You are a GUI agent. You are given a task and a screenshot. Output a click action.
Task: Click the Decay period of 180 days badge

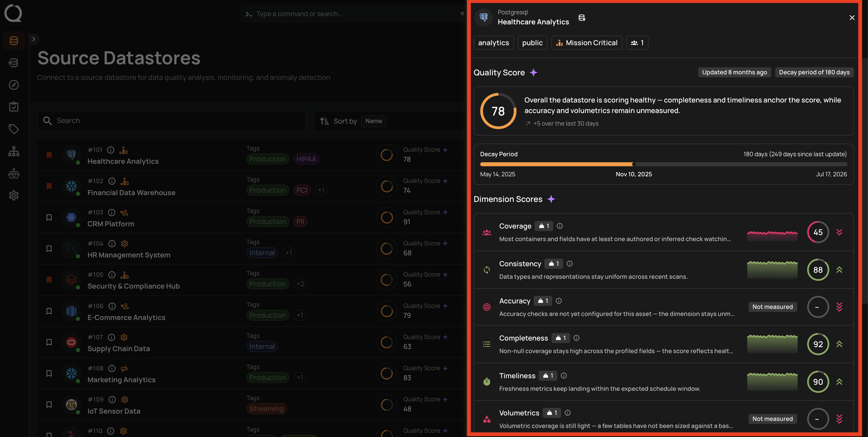pyautogui.click(x=814, y=72)
